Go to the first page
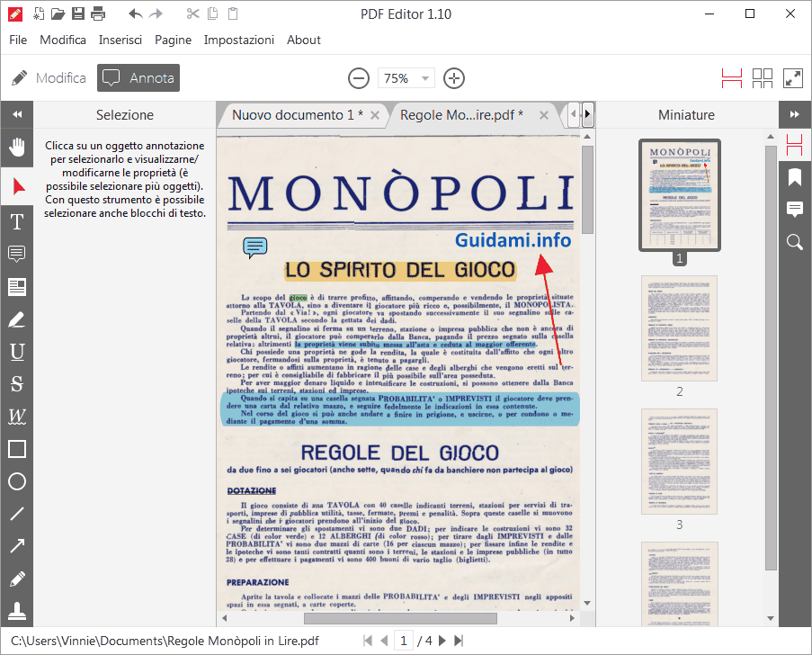 point(368,641)
